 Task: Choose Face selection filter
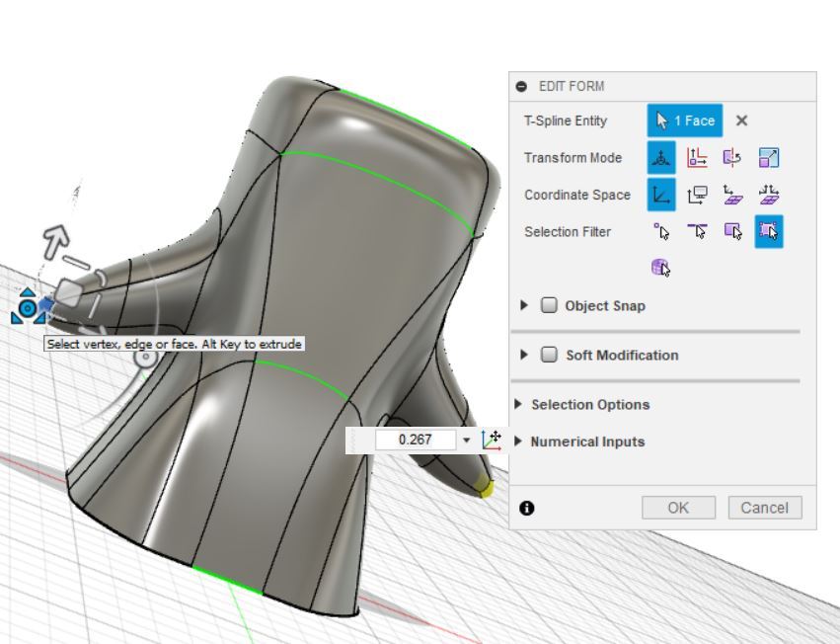coord(732,232)
